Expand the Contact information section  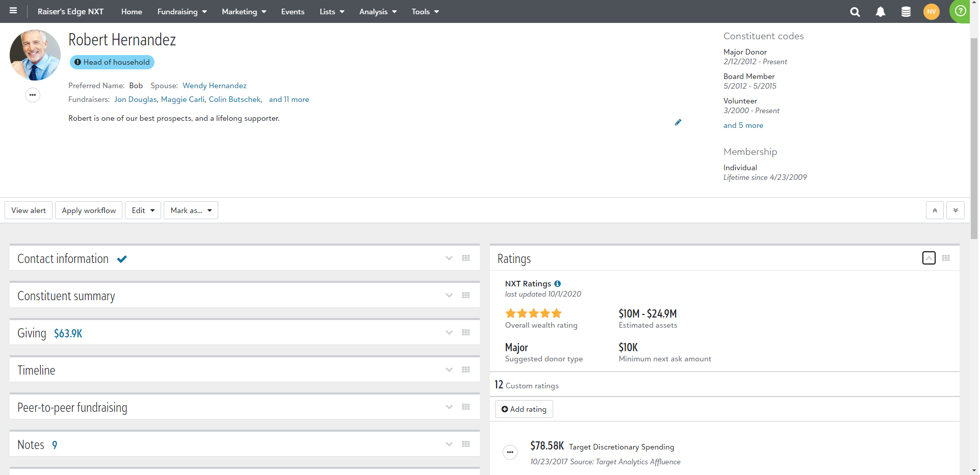pos(449,258)
